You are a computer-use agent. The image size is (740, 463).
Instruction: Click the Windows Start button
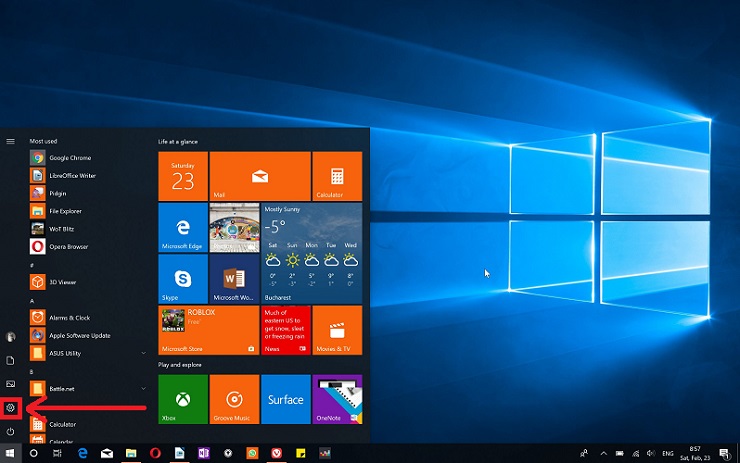point(10,453)
